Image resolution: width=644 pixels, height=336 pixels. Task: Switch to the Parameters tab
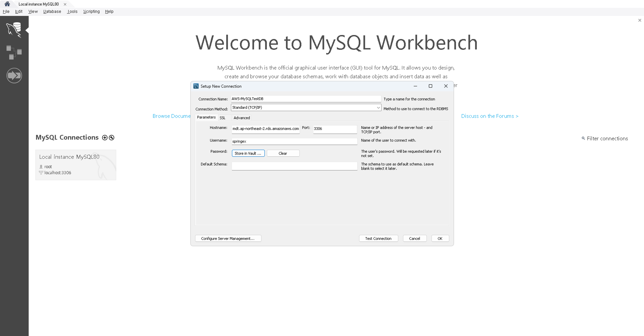(x=206, y=117)
